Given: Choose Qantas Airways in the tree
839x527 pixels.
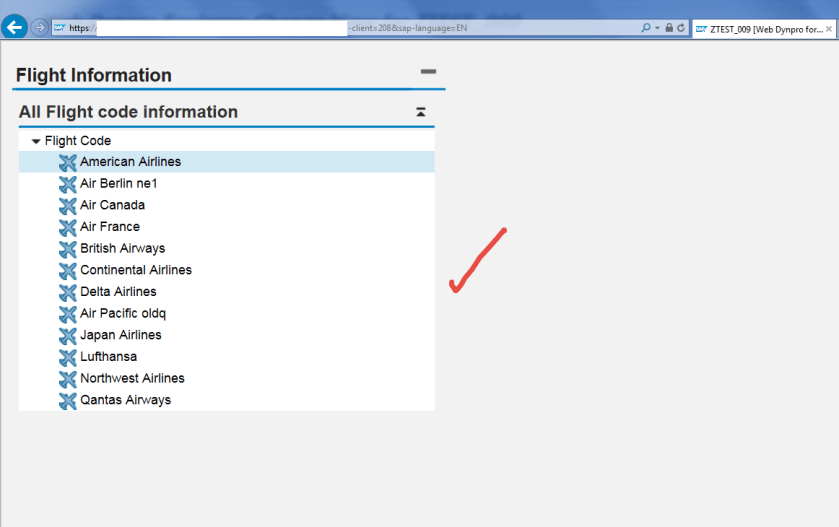Looking at the screenshot, I should point(126,400).
